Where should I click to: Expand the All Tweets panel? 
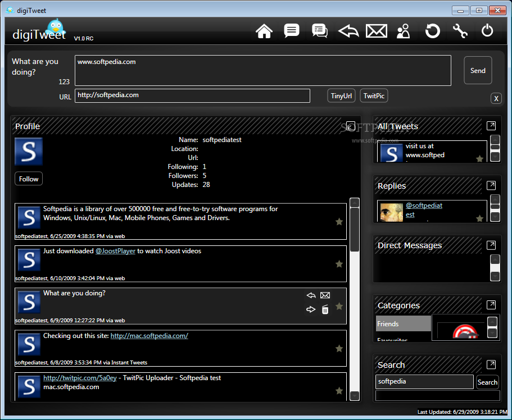pyautogui.click(x=491, y=126)
